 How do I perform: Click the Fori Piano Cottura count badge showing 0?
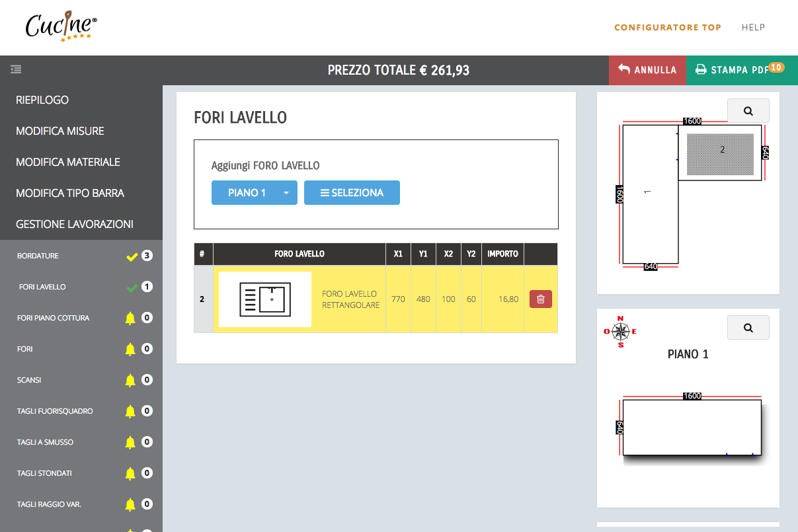click(147, 318)
